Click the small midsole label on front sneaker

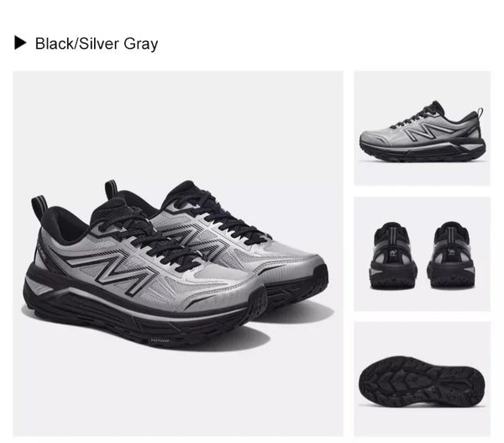tap(160, 340)
